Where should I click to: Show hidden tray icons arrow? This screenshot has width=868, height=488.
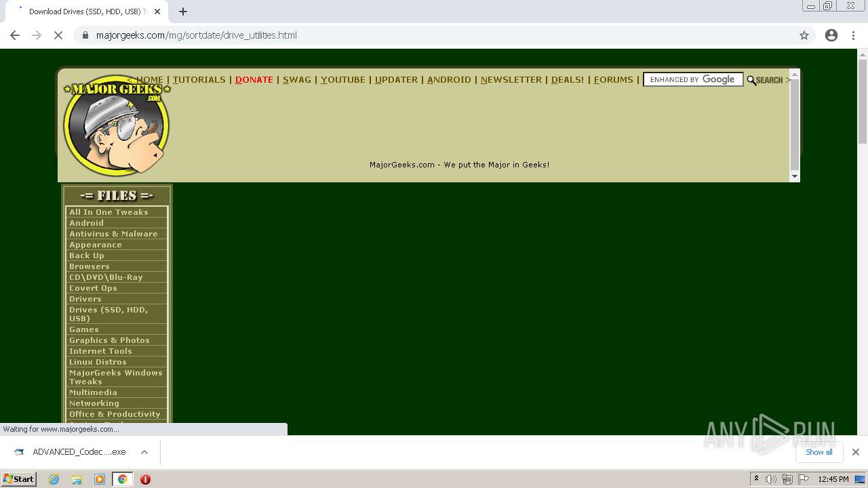click(756, 479)
